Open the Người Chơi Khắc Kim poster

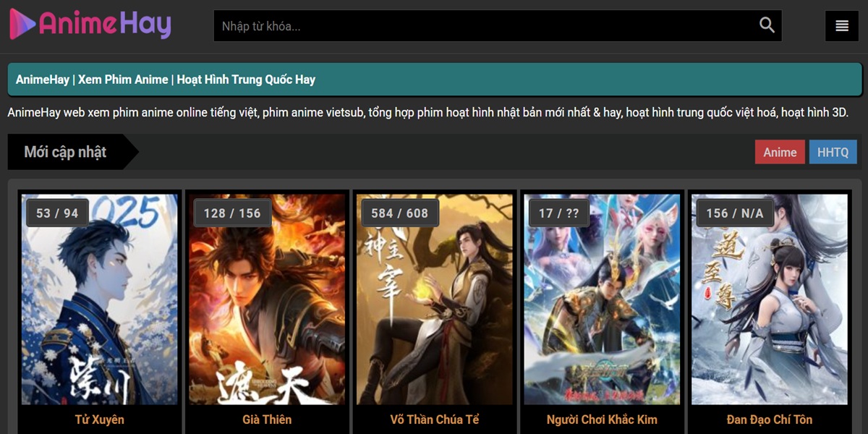coord(602,299)
